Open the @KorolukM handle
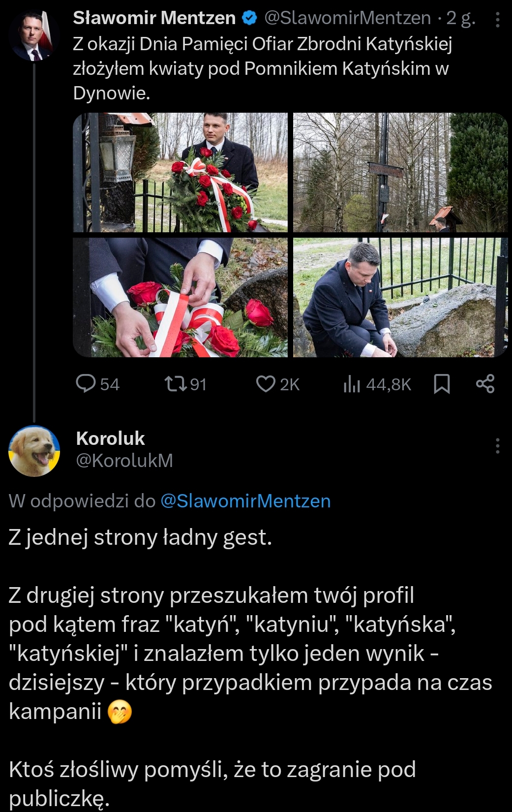This screenshot has height=812, width=512. coord(125,461)
